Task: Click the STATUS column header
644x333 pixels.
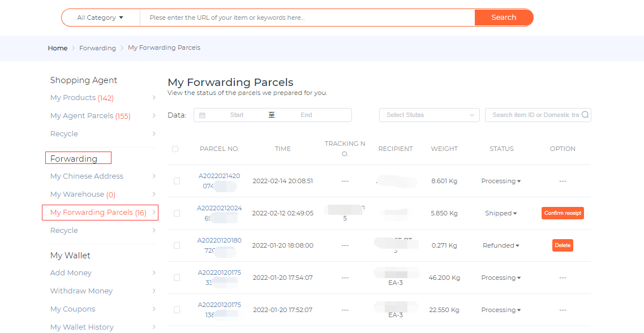Action: (501, 149)
